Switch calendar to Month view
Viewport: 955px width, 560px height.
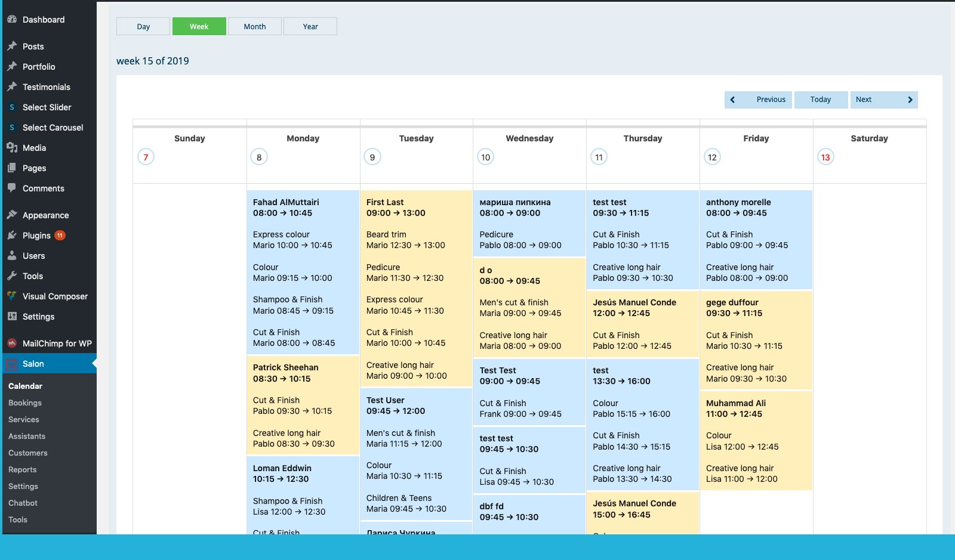click(255, 26)
